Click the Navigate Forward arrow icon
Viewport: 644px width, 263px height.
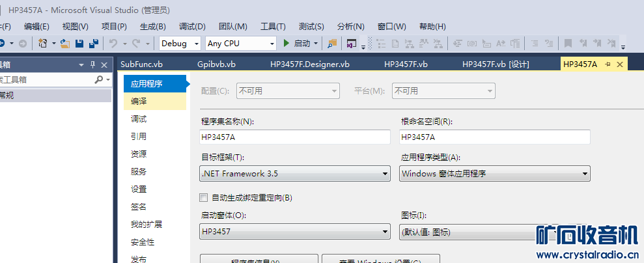23,43
